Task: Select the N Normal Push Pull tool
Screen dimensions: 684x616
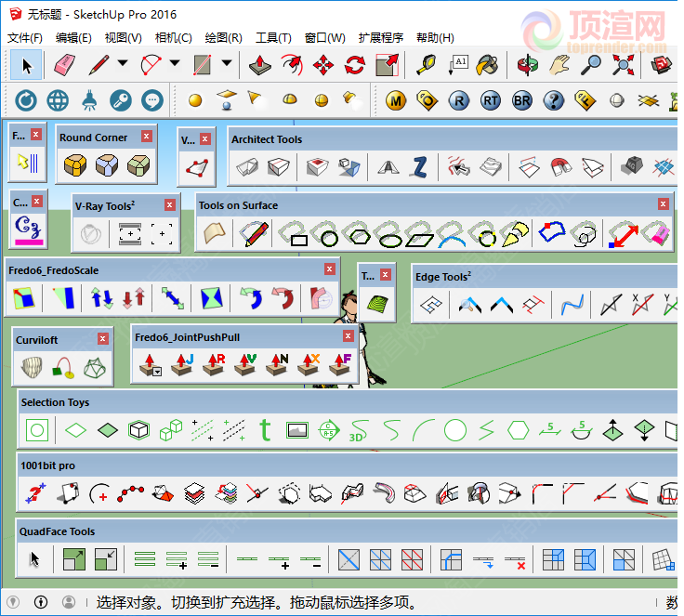Action: (x=277, y=365)
